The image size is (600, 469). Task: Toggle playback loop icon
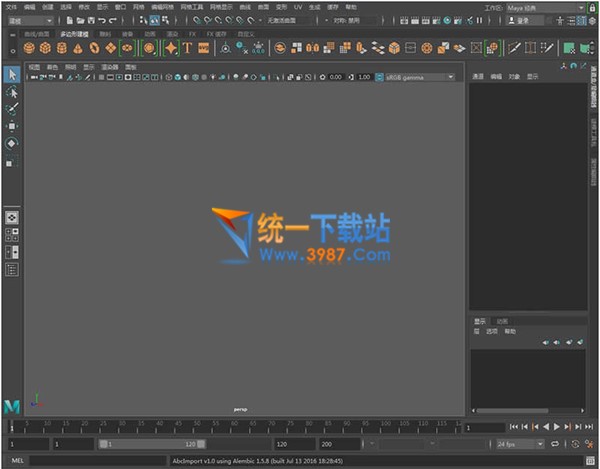[555, 444]
